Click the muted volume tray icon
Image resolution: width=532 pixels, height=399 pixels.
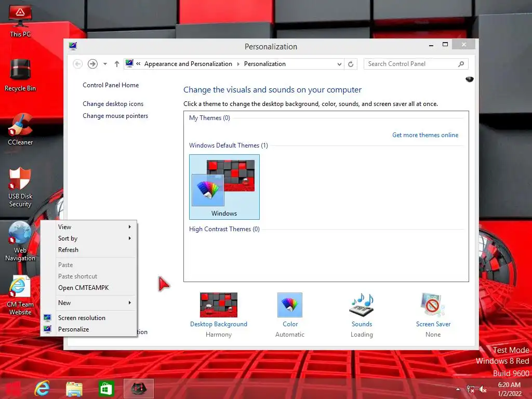(x=483, y=389)
